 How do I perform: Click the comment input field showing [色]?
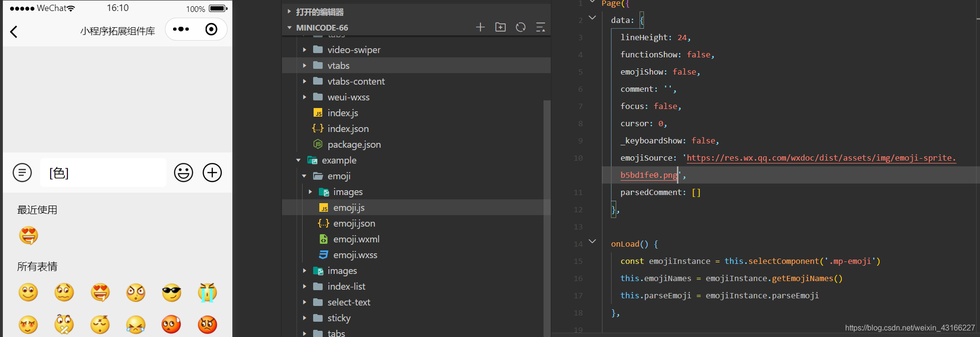click(x=103, y=173)
